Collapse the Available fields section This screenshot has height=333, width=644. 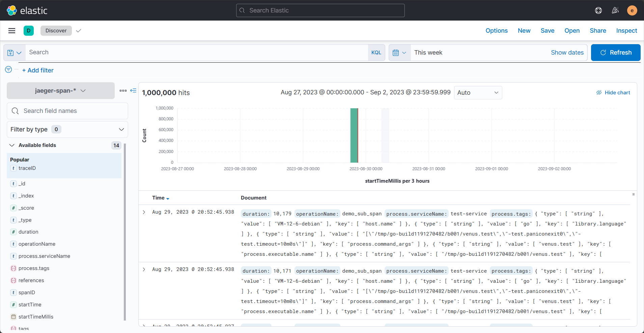12,145
